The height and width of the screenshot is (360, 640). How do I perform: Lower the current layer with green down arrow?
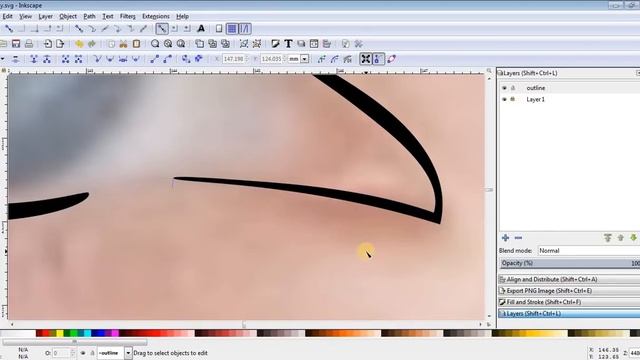[x=633, y=238]
